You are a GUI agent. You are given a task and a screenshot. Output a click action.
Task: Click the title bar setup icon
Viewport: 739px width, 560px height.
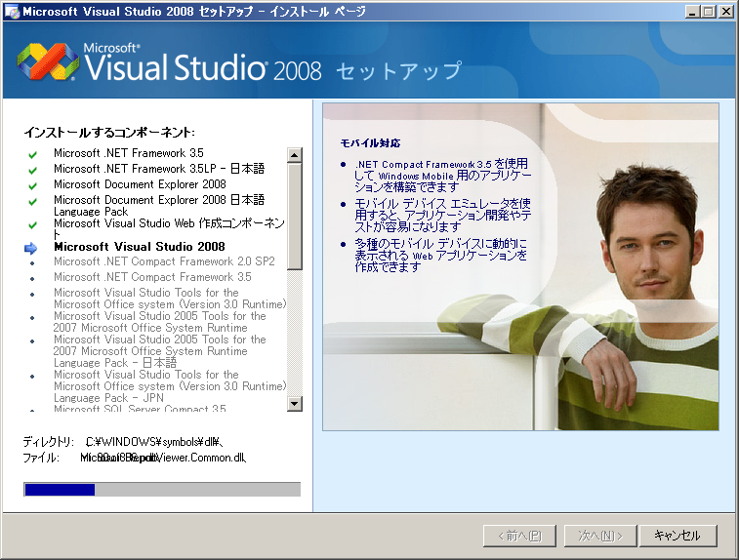[11, 11]
